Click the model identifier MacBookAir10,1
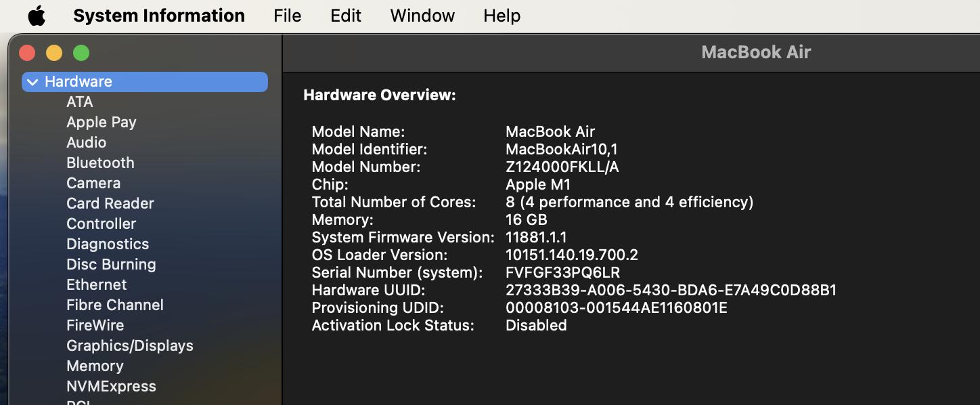The height and width of the screenshot is (405, 980). click(562, 149)
